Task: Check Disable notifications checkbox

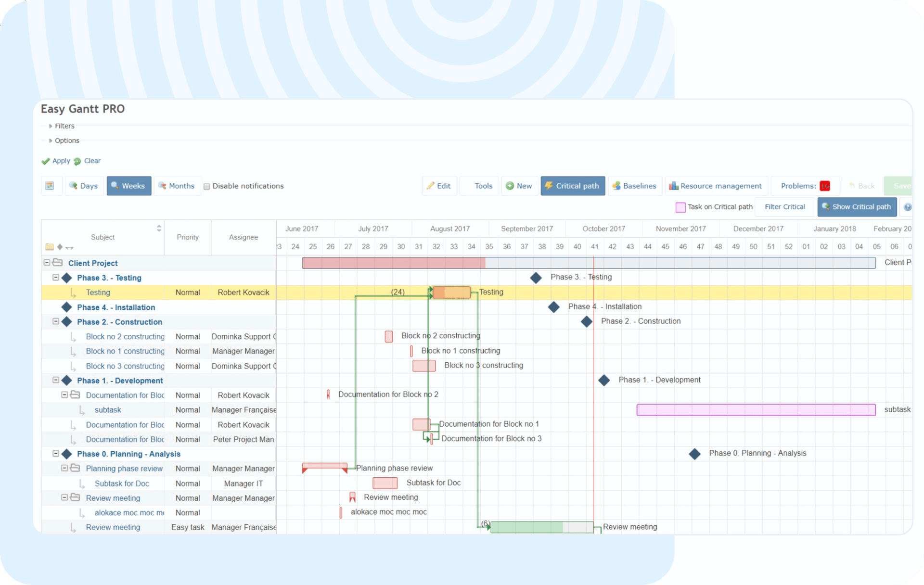Action: coord(207,186)
